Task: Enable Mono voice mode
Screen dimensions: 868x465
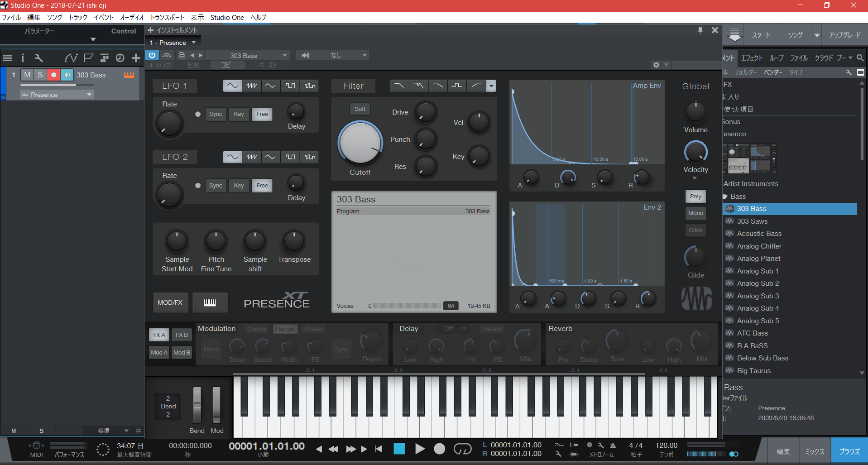Action: pyautogui.click(x=695, y=213)
